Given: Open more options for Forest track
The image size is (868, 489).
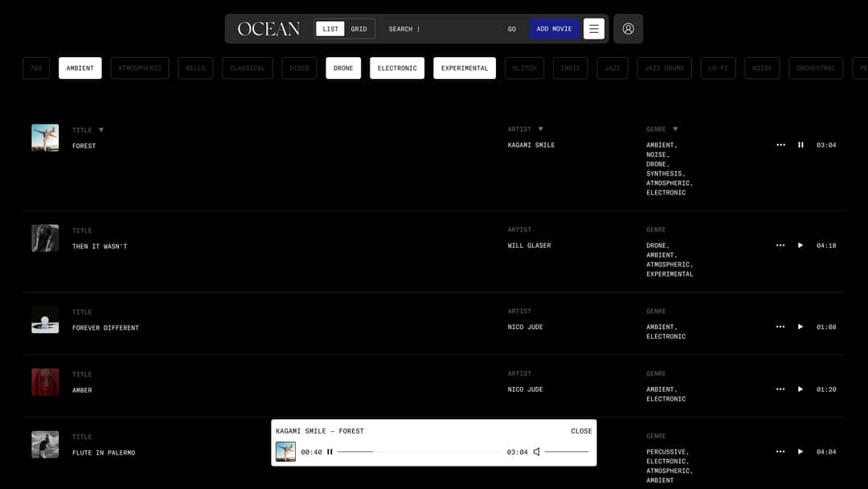Looking at the screenshot, I should pos(780,145).
